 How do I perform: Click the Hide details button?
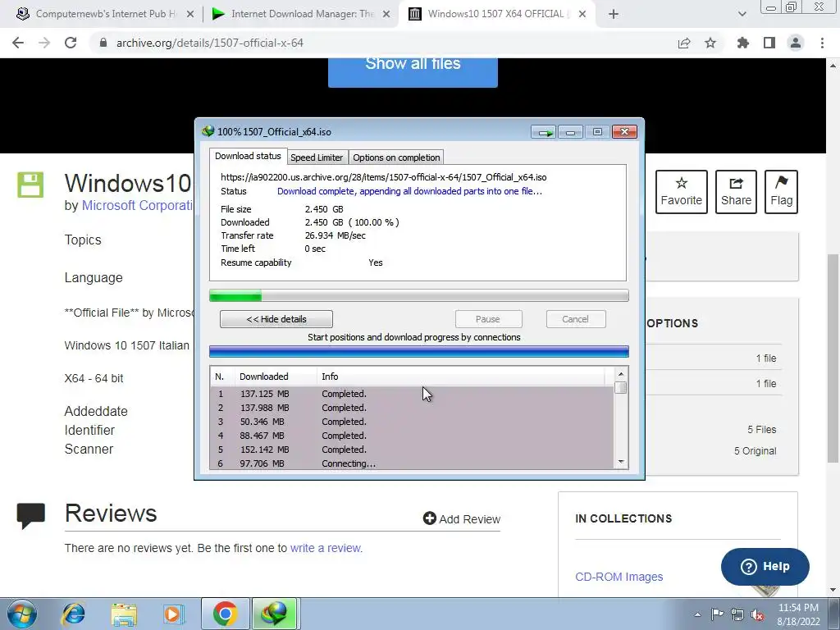(276, 319)
